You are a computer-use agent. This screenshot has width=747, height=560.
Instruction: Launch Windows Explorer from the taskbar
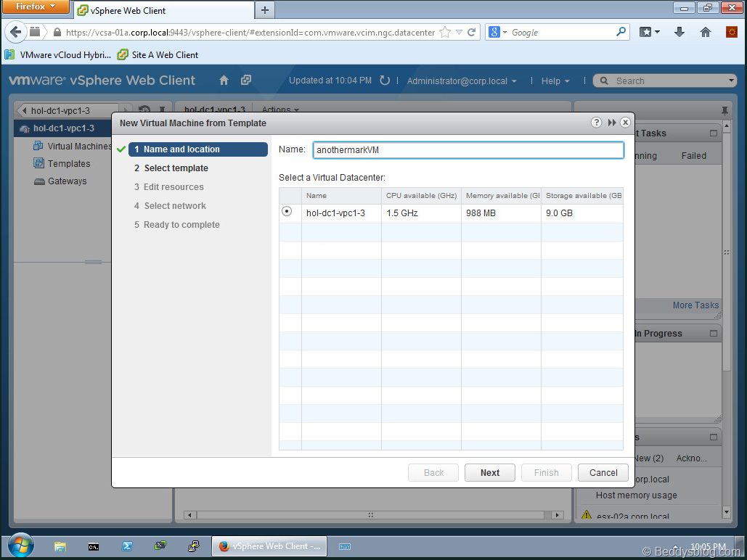click(60, 547)
